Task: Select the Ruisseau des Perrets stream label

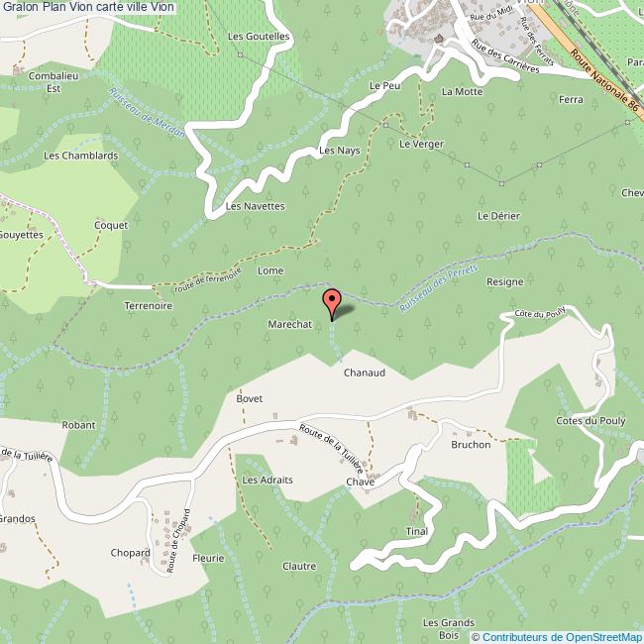Action: pyautogui.click(x=439, y=288)
